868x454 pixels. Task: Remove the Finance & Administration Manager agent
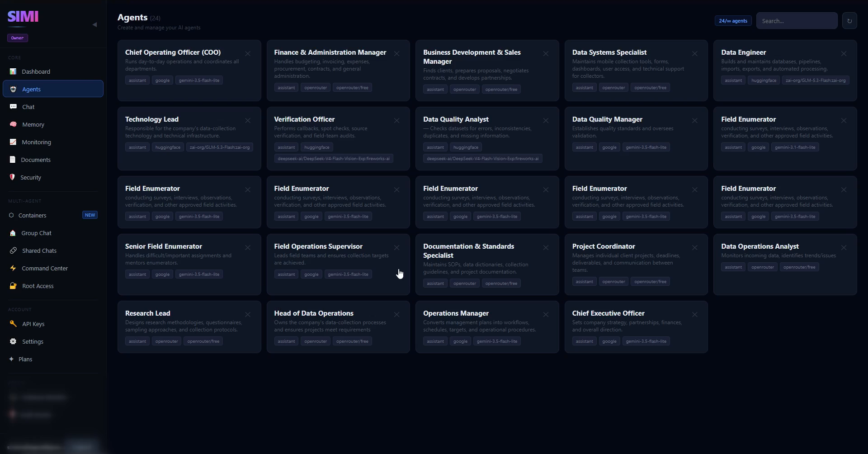tap(396, 54)
